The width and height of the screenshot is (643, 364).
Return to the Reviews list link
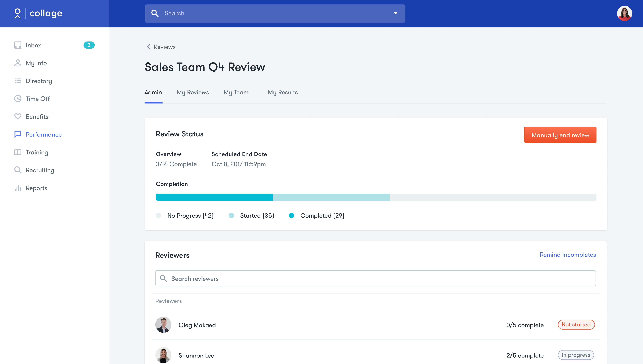coord(164,47)
